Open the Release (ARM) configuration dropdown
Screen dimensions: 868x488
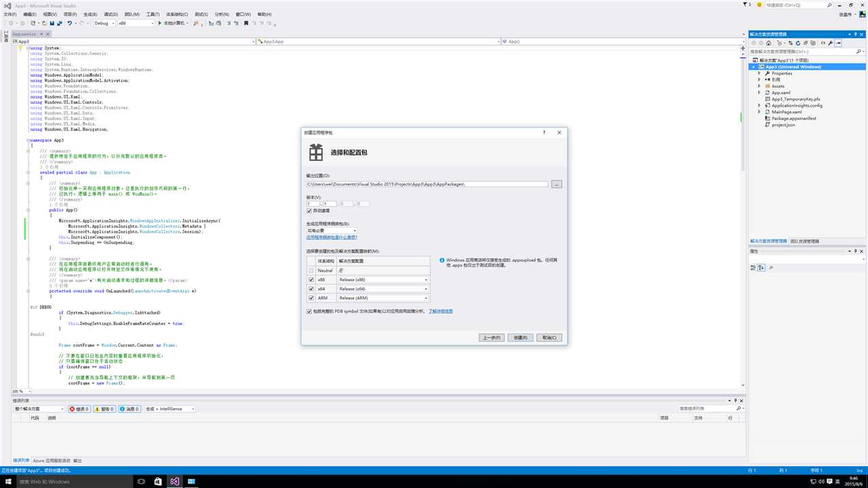click(383, 298)
